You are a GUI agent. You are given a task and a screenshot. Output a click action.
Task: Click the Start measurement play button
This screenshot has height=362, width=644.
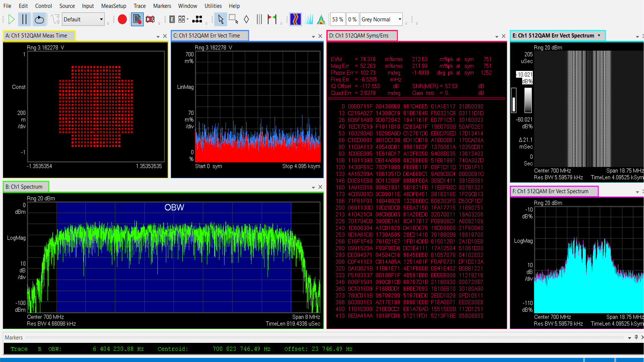(x=11, y=19)
